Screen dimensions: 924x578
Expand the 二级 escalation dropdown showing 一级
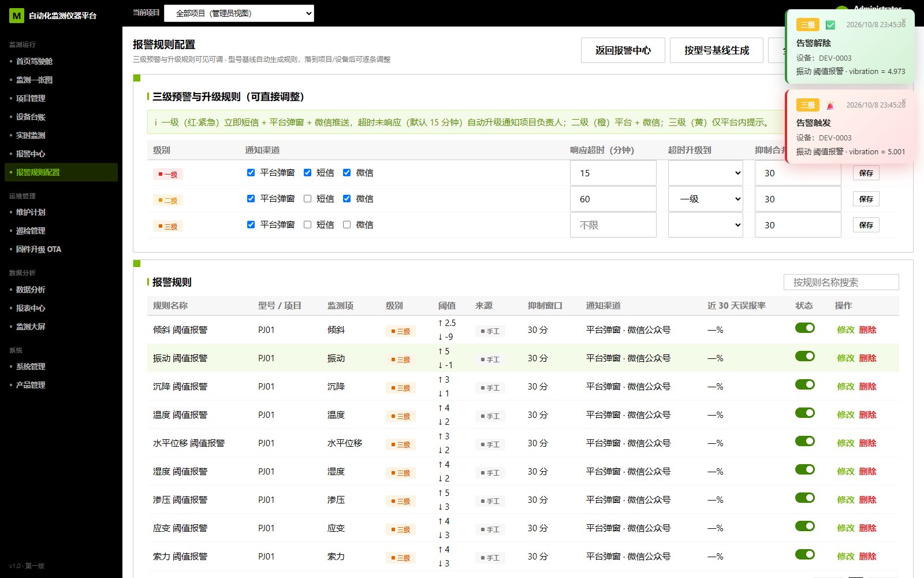(x=706, y=199)
